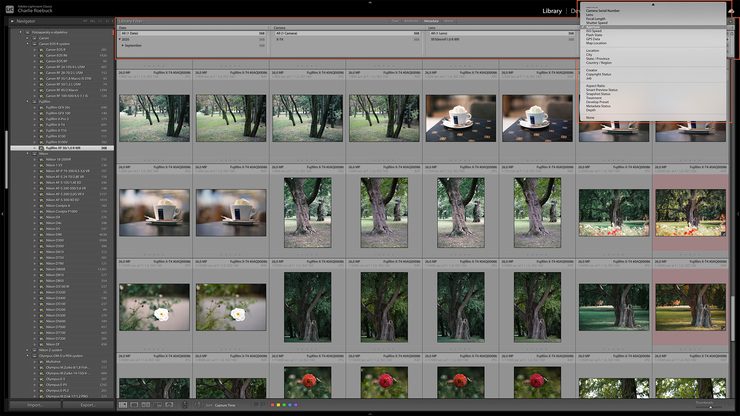Select highlighted tree with red flowers thumbnail

[x=690, y=212]
